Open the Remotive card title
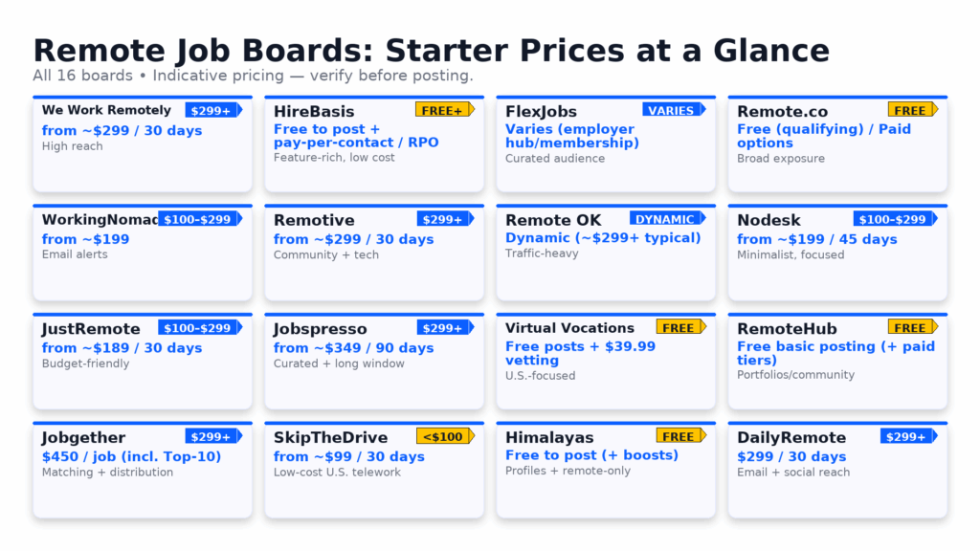980x551 pixels. tap(314, 221)
